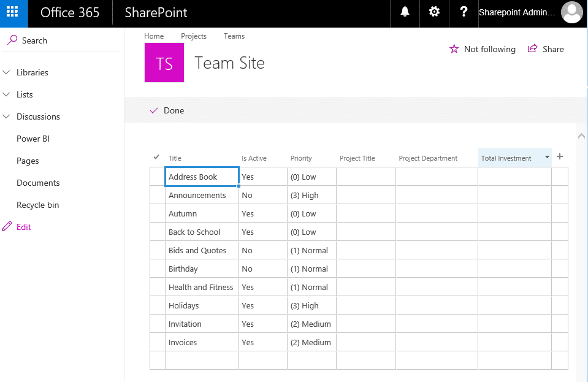588x382 pixels.
Task: Click the right-side scrollbar arrow
Action: [x=581, y=136]
